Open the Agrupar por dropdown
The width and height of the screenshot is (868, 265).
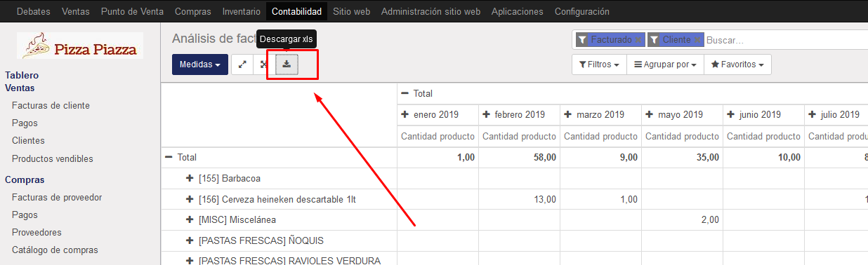(x=665, y=64)
